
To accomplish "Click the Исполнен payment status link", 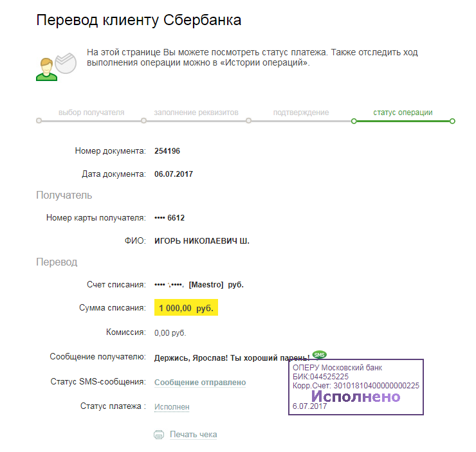I will [x=172, y=406].
